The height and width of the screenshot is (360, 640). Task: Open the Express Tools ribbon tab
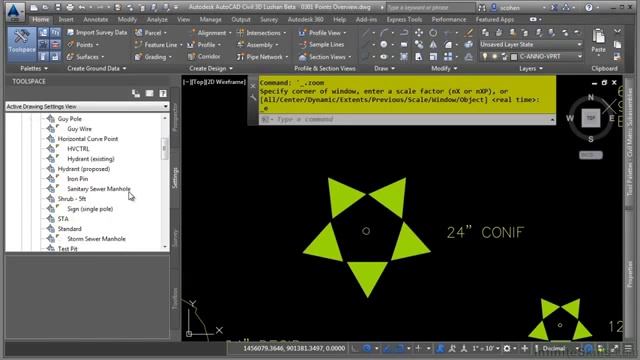[404, 19]
